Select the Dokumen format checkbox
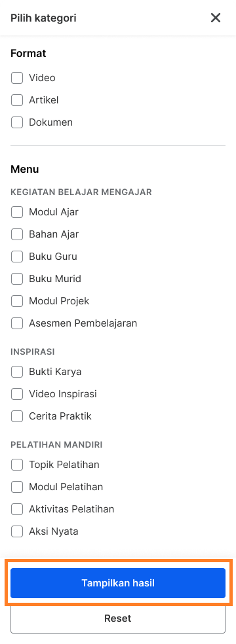236x644 pixels. point(17,122)
